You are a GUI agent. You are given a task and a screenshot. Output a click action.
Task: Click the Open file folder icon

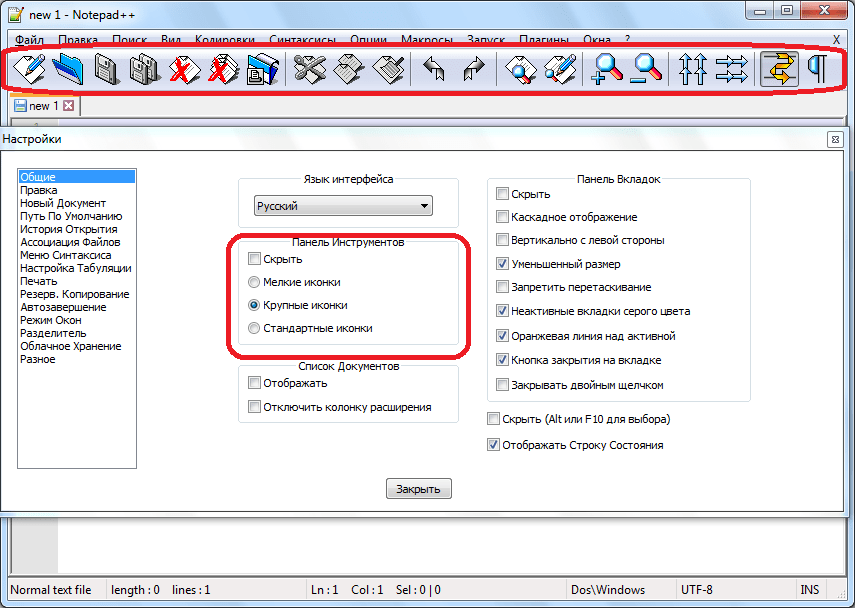(67, 69)
